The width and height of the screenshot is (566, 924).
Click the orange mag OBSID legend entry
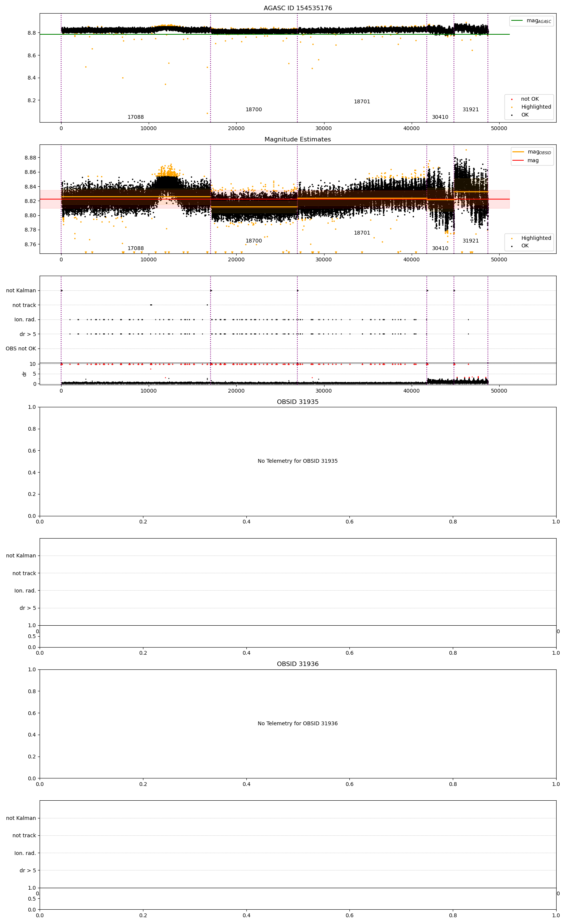(x=532, y=152)
